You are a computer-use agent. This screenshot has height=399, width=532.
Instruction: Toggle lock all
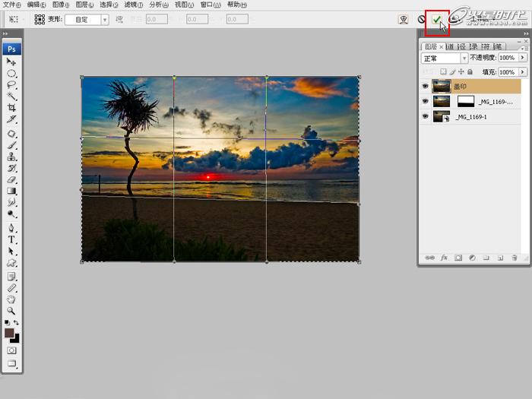click(470, 71)
